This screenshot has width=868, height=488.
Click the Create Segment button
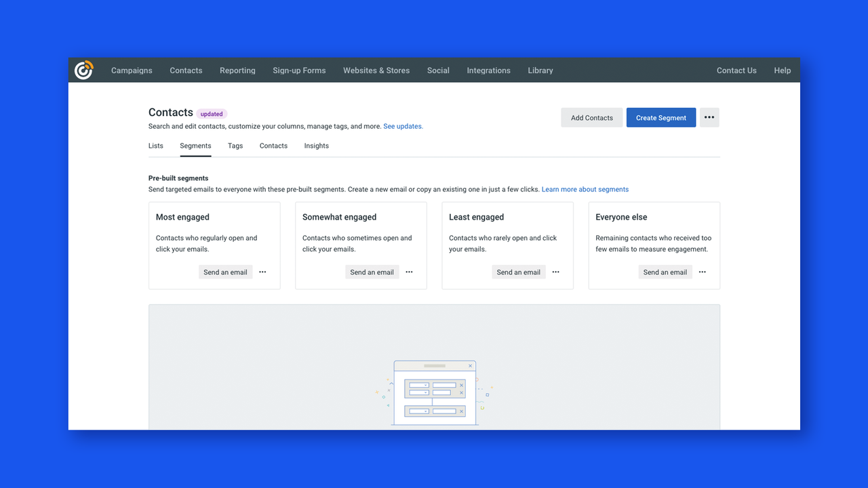point(661,117)
